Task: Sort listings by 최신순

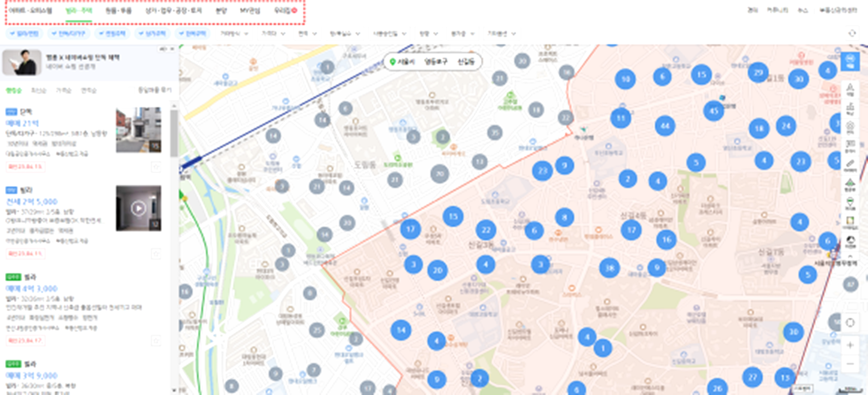Action: [x=38, y=90]
